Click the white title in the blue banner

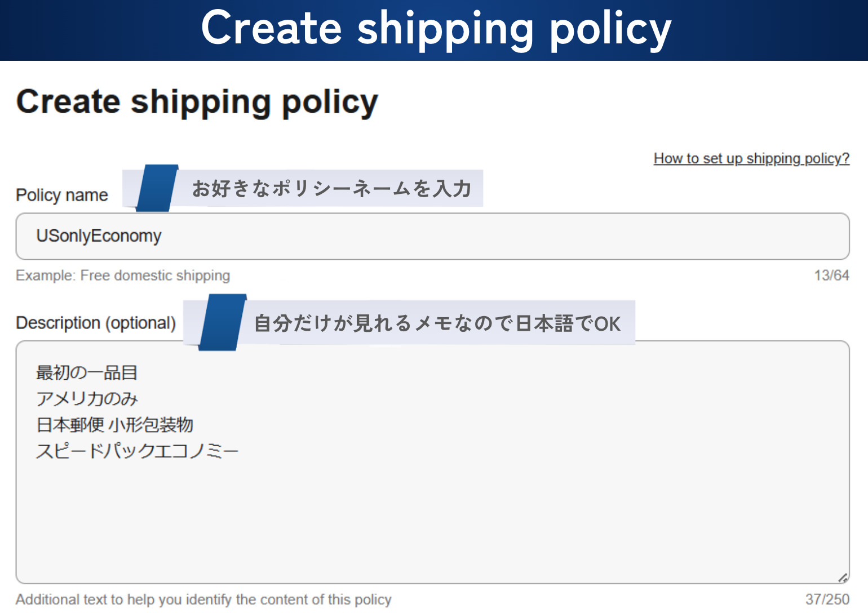click(x=436, y=28)
